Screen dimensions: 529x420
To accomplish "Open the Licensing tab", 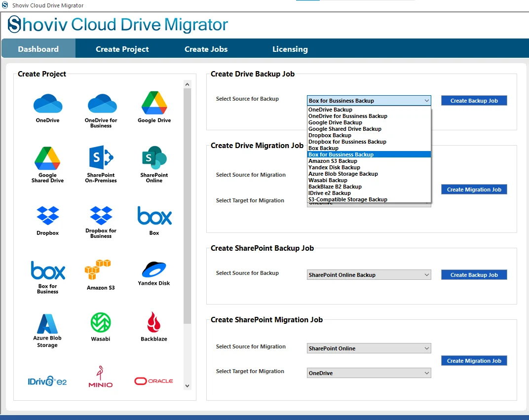I will (x=290, y=49).
